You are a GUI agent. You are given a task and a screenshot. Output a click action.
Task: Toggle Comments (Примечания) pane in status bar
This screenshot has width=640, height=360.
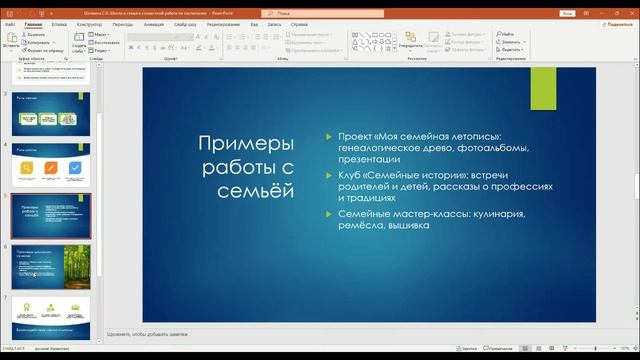click(498, 349)
